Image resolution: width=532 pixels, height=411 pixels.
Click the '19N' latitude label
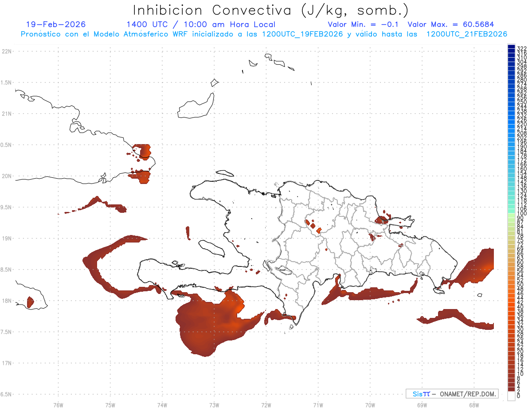pyautogui.click(x=6, y=238)
